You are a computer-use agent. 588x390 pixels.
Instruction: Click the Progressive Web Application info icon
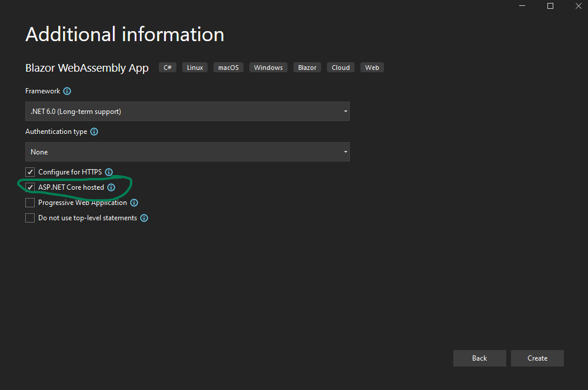[x=134, y=203]
